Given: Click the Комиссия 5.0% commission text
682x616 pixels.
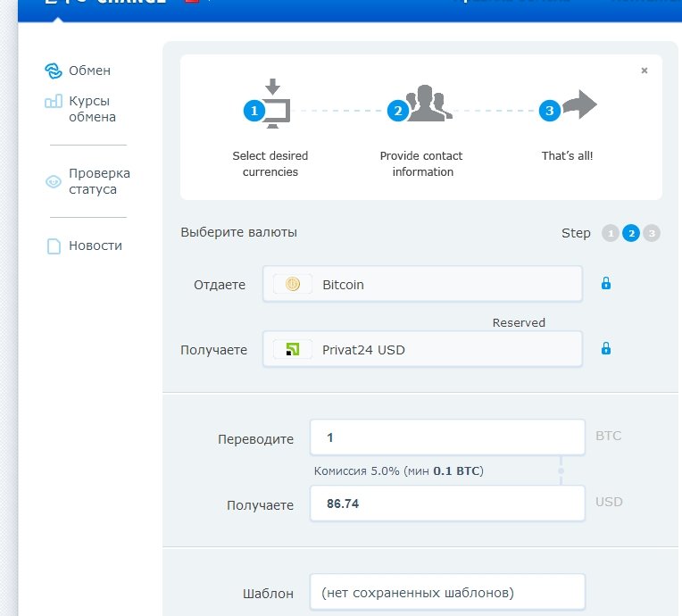Looking at the screenshot, I should tap(398, 471).
